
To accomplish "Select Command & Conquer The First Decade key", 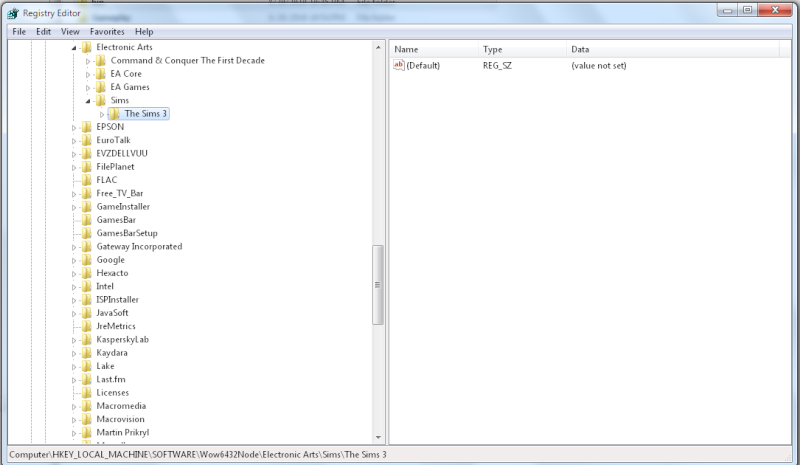I will (188, 60).
